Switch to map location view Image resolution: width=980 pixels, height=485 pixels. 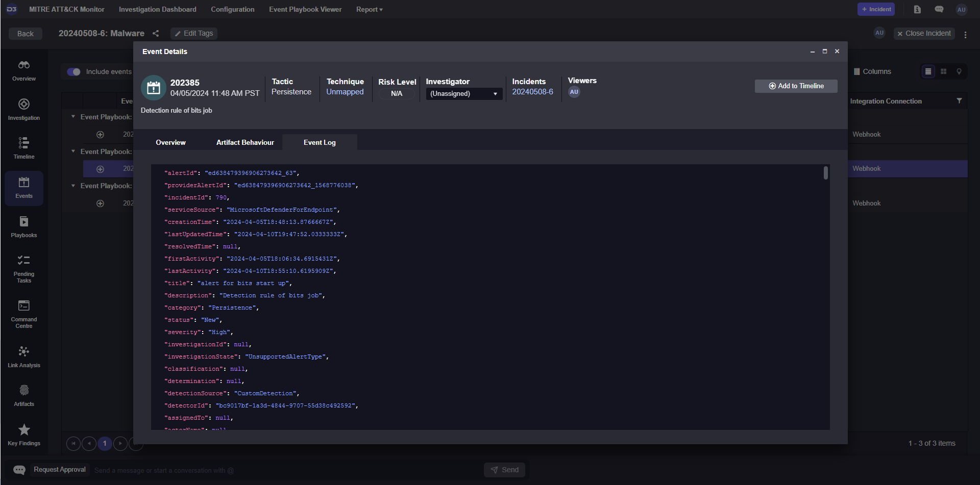coord(959,71)
